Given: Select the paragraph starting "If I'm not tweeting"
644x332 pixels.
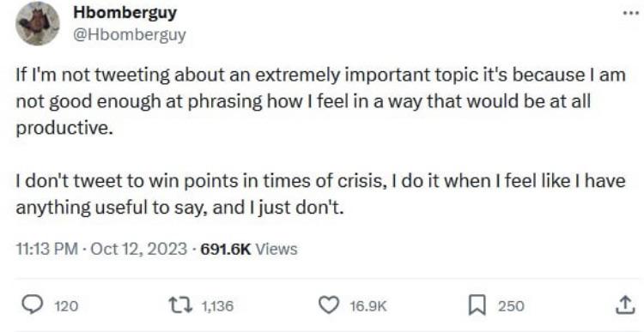Looking at the screenshot, I should coord(320,102).
